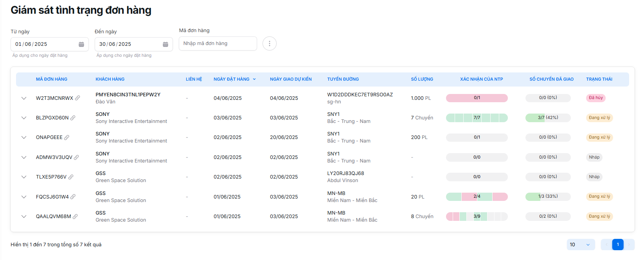Expand row for order QAALQVM68M
This screenshot has width=644, height=260.
coord(24,217)
